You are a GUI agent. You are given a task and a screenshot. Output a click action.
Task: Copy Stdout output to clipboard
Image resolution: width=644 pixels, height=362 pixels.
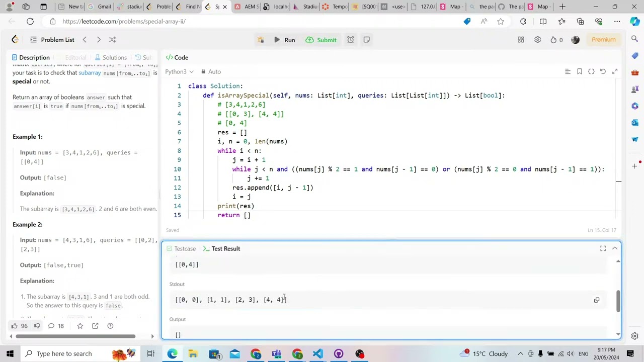coord(597,300)
